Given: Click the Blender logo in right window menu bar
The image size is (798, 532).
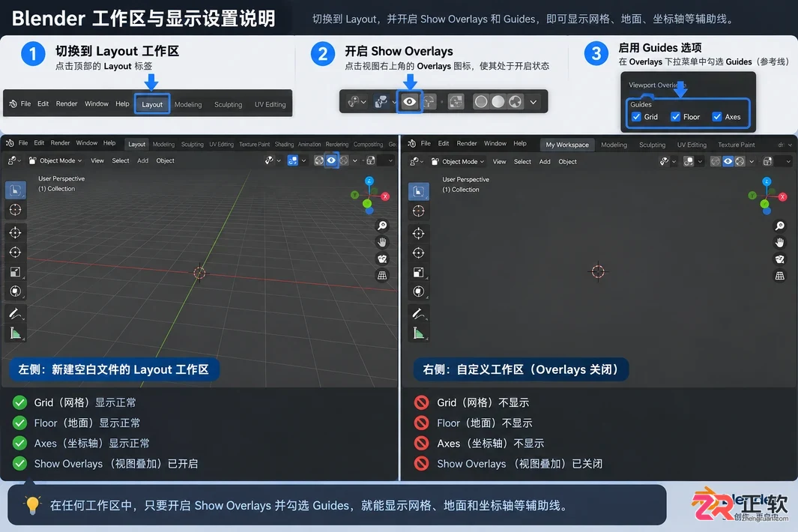Looking at the screenshot, I should [411, 144].
